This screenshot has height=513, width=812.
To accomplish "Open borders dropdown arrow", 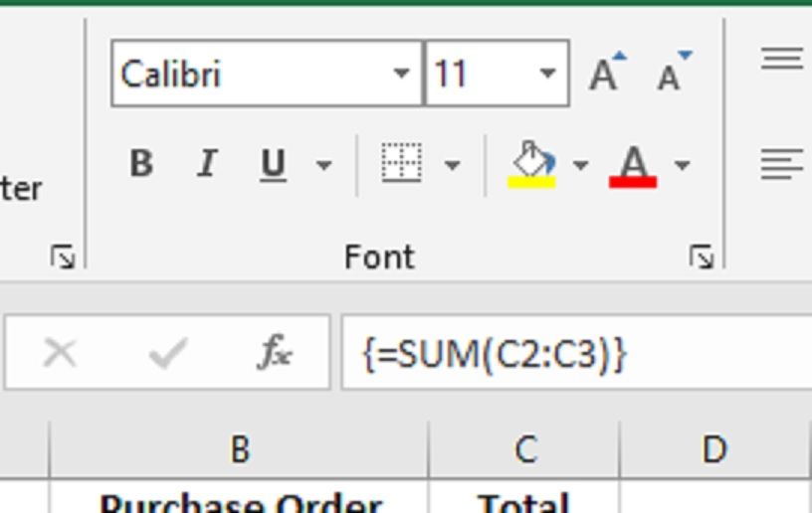I will point(452,165).
